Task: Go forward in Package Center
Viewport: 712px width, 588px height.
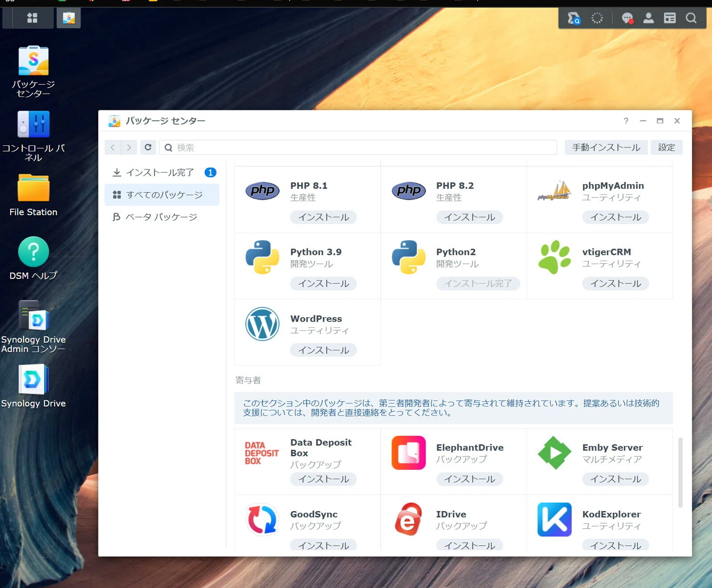Action: pos(129,147)
